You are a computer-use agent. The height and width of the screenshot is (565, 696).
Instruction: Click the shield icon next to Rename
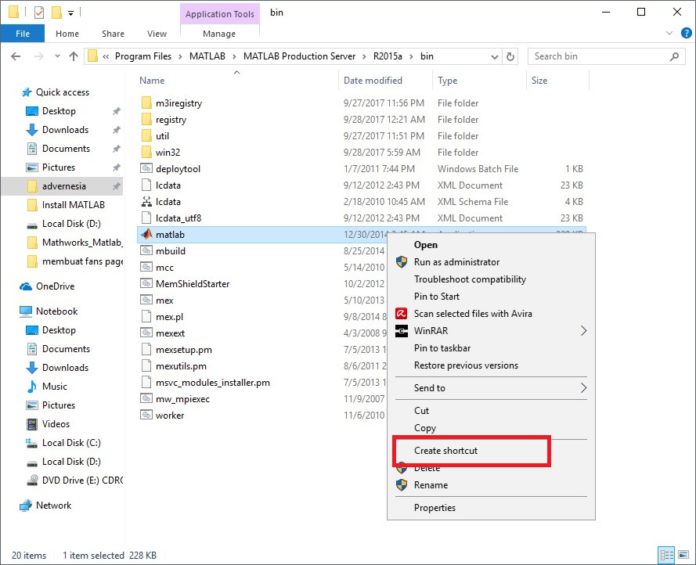coord(401,485)
